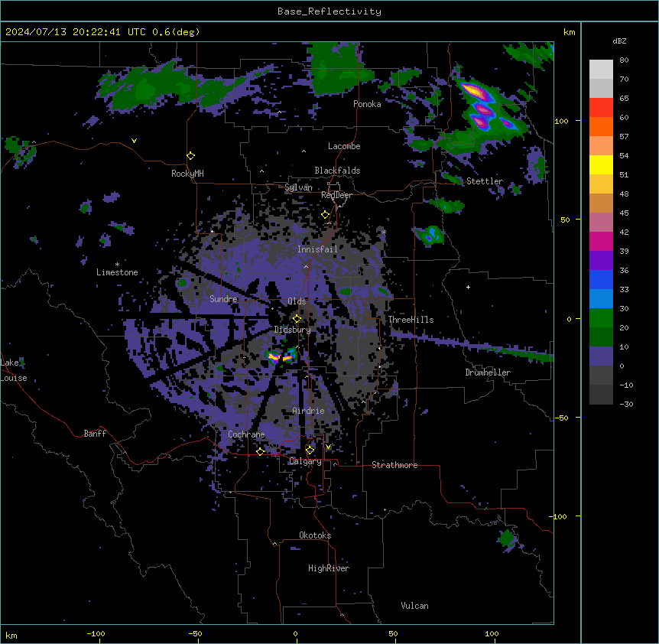Click the Strathmore city label
This screenshot has height=644, width=659.
point(394,465)
